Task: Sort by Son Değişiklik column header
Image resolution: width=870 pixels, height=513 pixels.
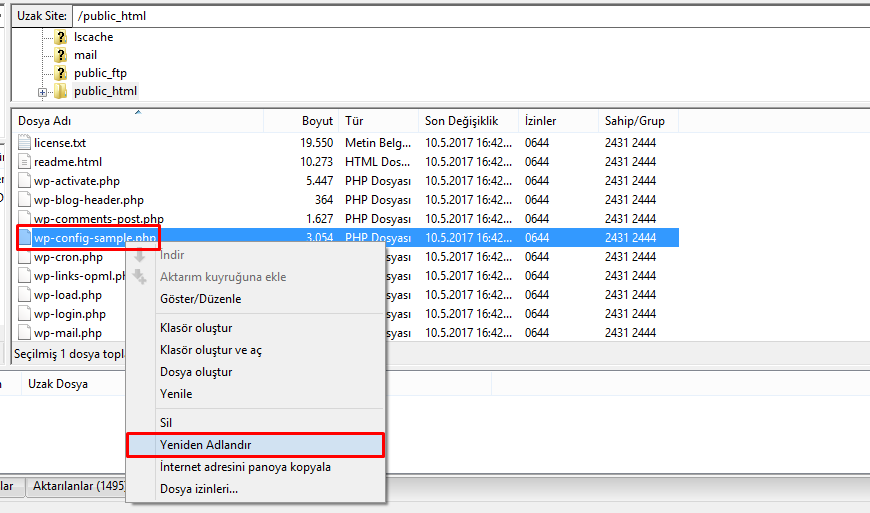Action: pos(467,121)
